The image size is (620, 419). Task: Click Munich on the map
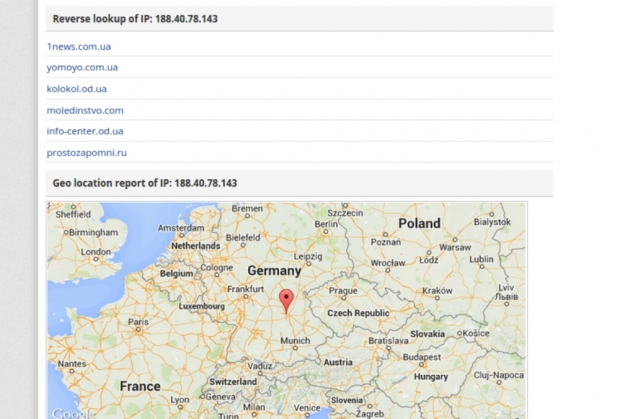coord(294,341)
